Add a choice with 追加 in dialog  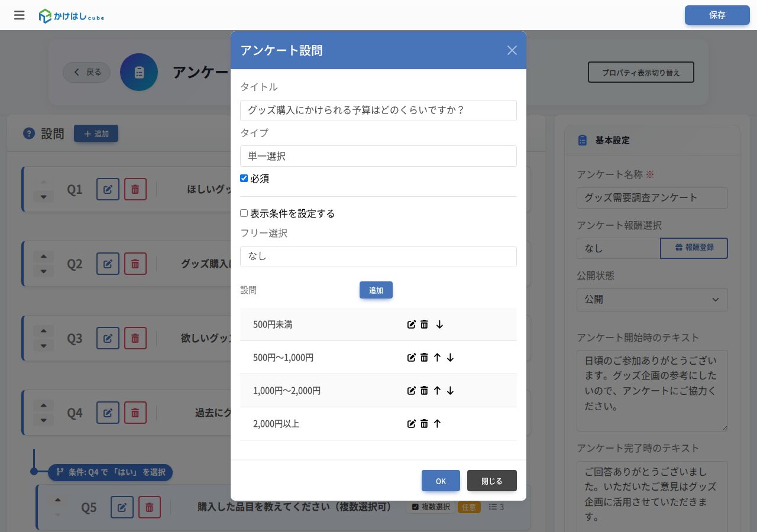pyautogui.click(x=376, y=290)
